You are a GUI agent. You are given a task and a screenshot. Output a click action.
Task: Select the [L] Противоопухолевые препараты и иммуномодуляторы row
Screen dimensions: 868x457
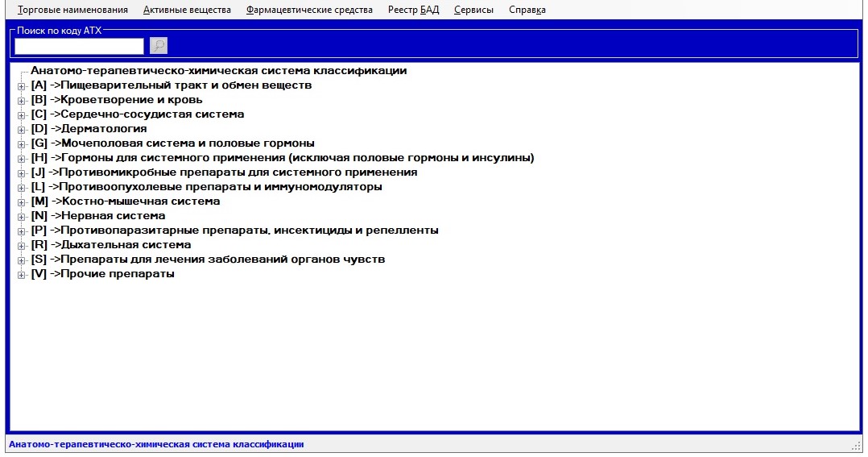point(206,187)
